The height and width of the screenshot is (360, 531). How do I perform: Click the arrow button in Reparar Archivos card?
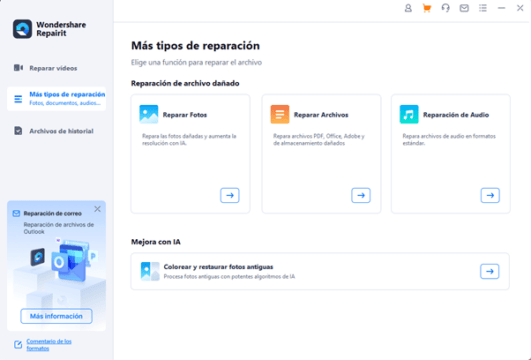[x=361, y=195]
